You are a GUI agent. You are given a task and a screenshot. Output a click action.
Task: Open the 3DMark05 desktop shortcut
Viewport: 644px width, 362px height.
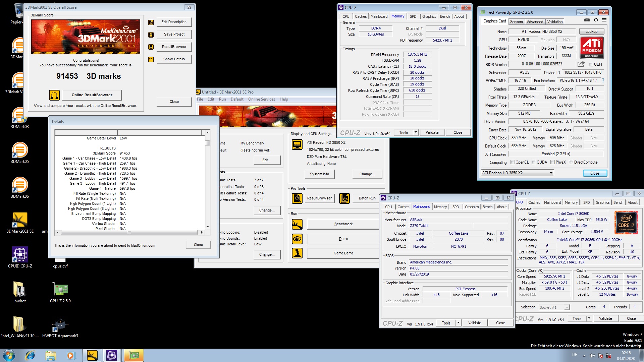click(x=20, y=153)
